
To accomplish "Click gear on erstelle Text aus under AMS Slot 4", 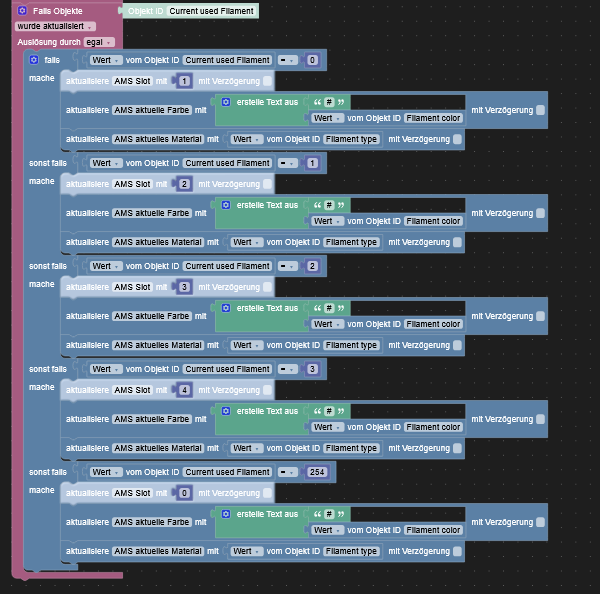I will [226, 411].
